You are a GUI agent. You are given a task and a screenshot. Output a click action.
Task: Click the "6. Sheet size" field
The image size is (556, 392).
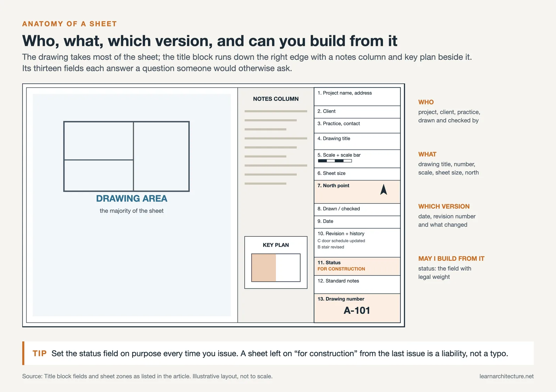click(357, 174)
